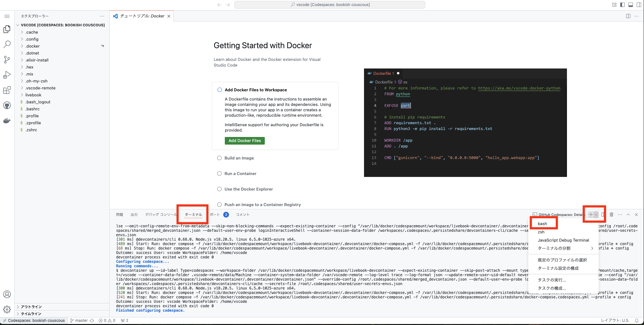644x325 pixels.
Task: Expand the .dotnet folder
Action: coord(62,53)
